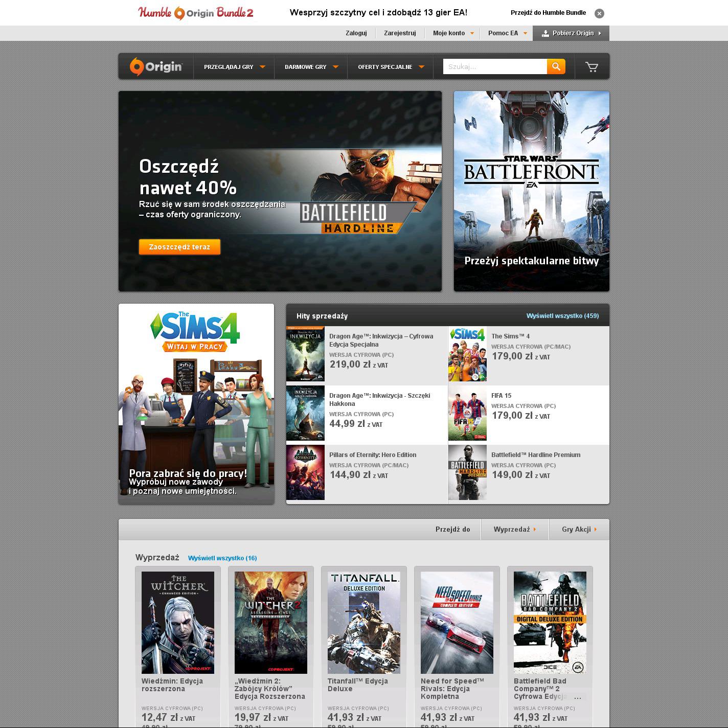Expand the Moje konto menu
The height and width of the screenshot is (728, 728).
453,33
